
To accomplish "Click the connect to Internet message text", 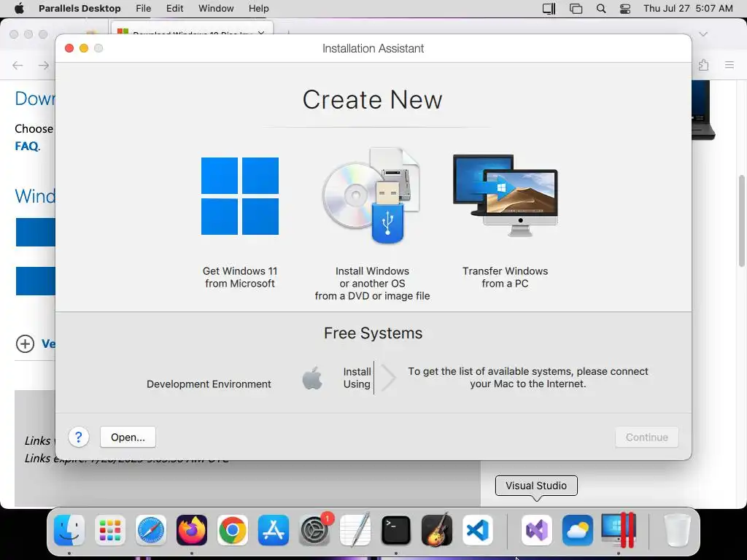I will (528, 378).
